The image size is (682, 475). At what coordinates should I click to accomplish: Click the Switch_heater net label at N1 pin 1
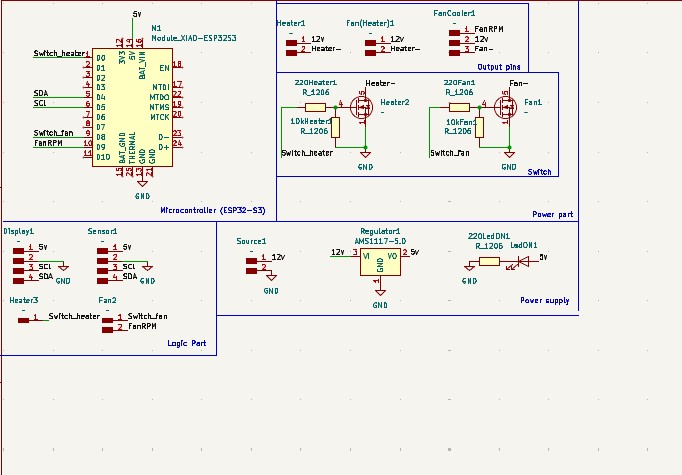pos(60,54)
